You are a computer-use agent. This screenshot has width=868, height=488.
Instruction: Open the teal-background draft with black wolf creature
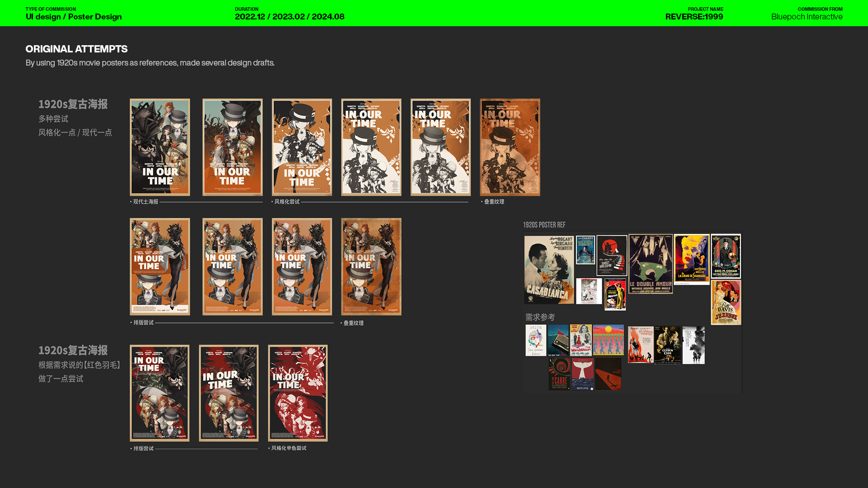click(x=160, y=147)
